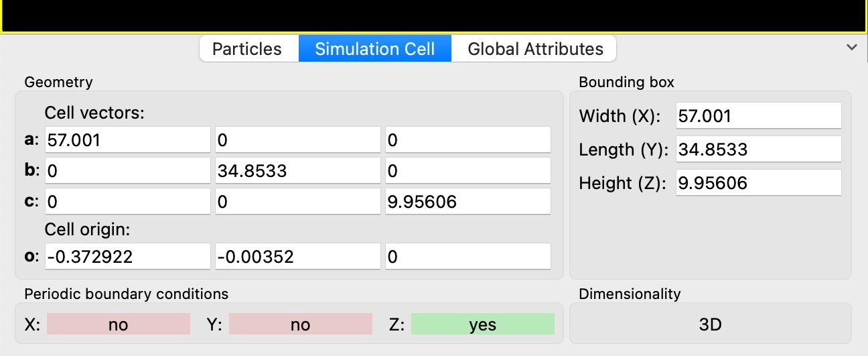Switch to the Particles tab
Image resolution: width=868 pixels, height=356 pixels.
coord(247,49)
